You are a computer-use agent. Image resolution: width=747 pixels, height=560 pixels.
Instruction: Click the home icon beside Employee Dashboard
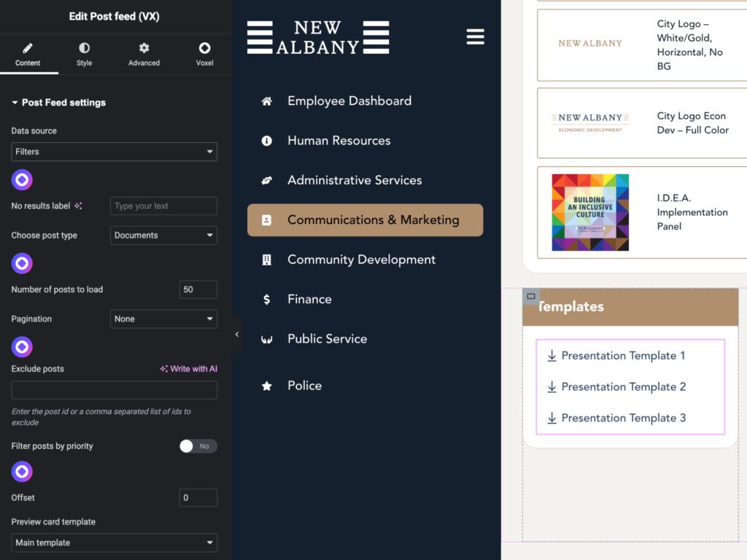click(267, 101)
